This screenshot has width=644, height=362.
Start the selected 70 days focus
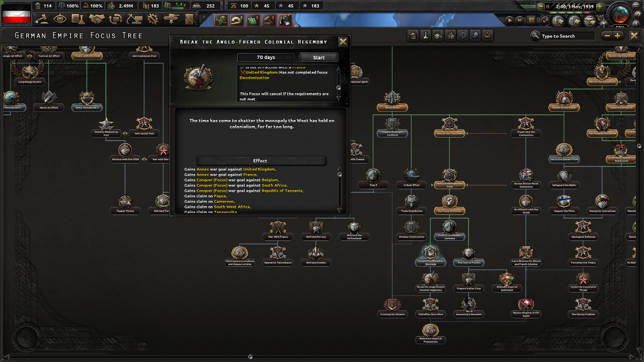click(319, 58)
